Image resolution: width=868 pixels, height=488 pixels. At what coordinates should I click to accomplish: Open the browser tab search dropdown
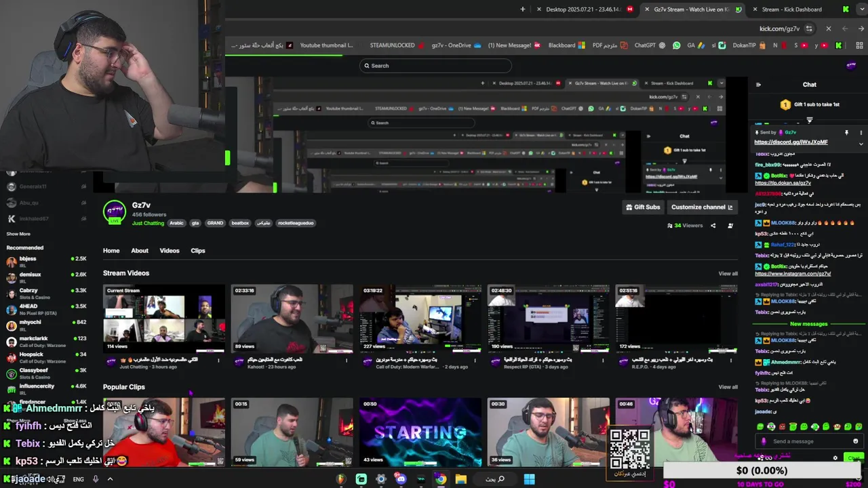861,9
